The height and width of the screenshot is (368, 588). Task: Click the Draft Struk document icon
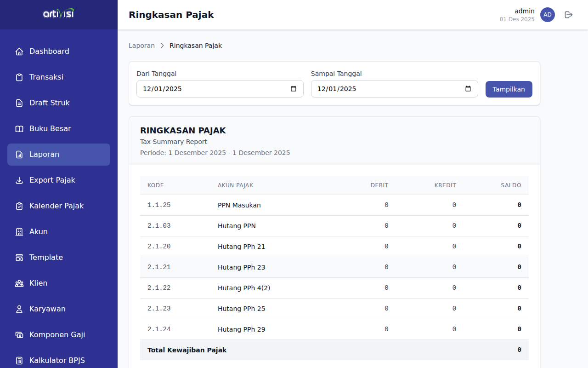pos(19,103)
